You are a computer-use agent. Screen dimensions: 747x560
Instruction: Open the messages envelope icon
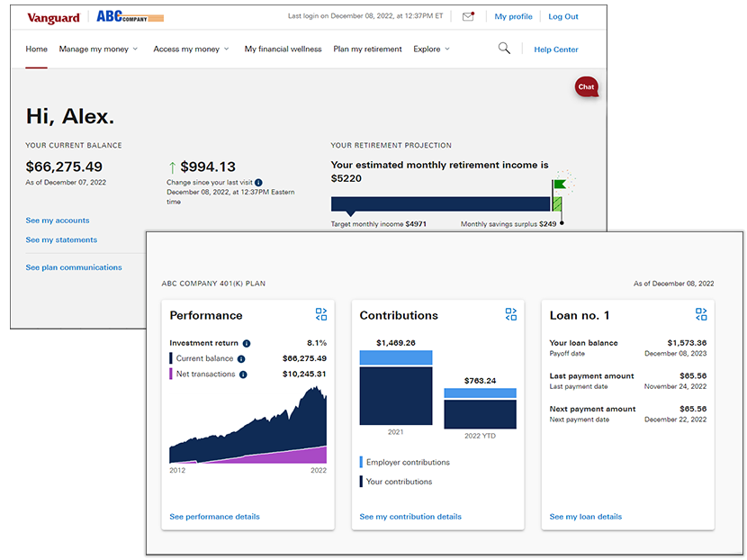(468, 16)
